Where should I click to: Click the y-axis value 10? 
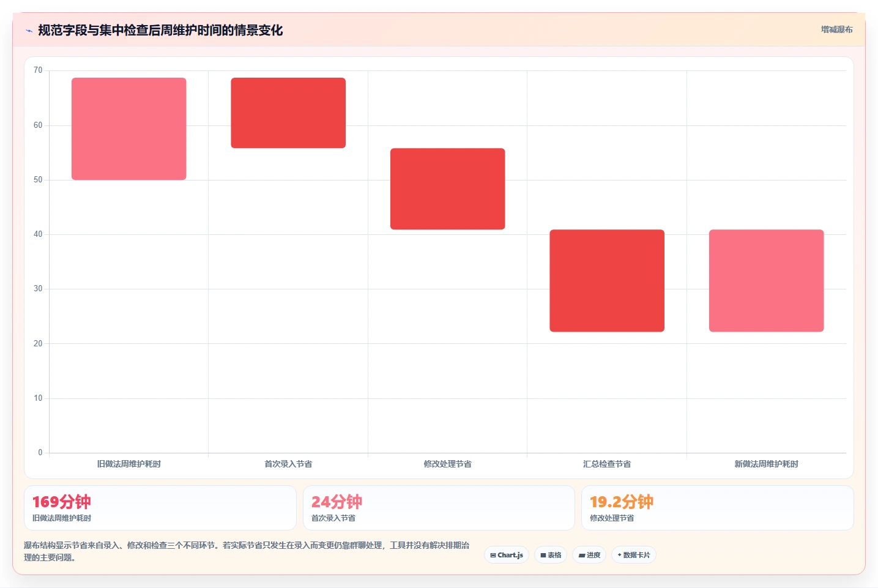pyautogui.click(x=38, y=398)
